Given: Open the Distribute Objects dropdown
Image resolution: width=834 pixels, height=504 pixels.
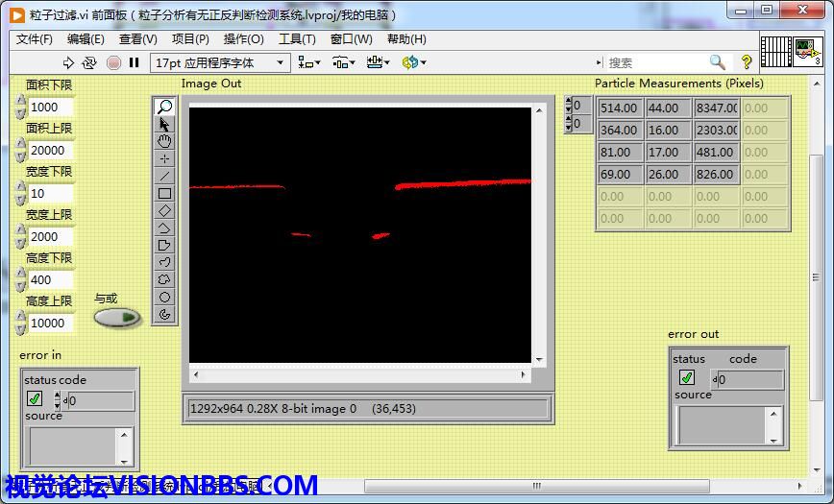Looking at the screenshot, I should tap(344, 62).
